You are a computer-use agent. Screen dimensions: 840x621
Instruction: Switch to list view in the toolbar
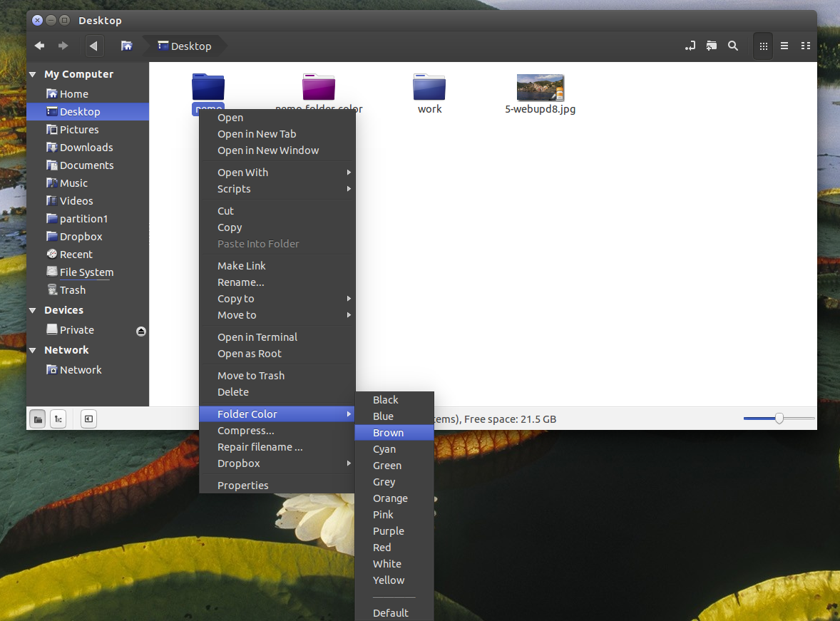[x=784, y=46]
